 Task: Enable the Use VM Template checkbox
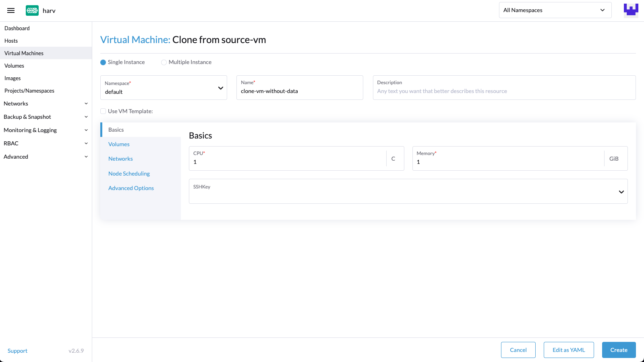104,112
